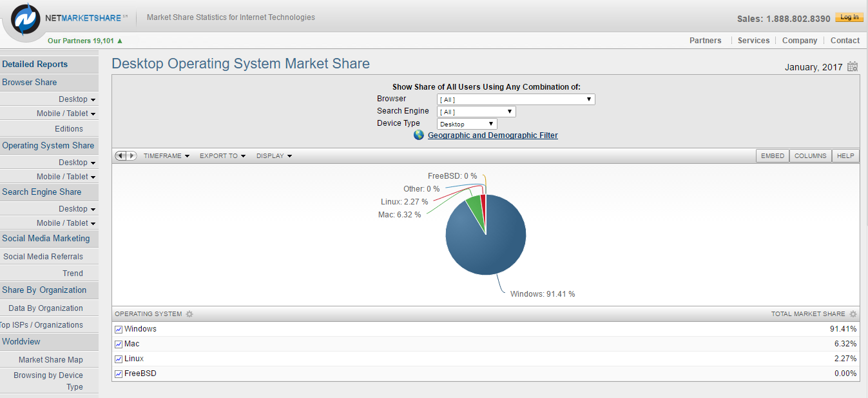Open the Services top menu
Image resolution: width=868 pixels, height=398 pixels.
(753, 41)
